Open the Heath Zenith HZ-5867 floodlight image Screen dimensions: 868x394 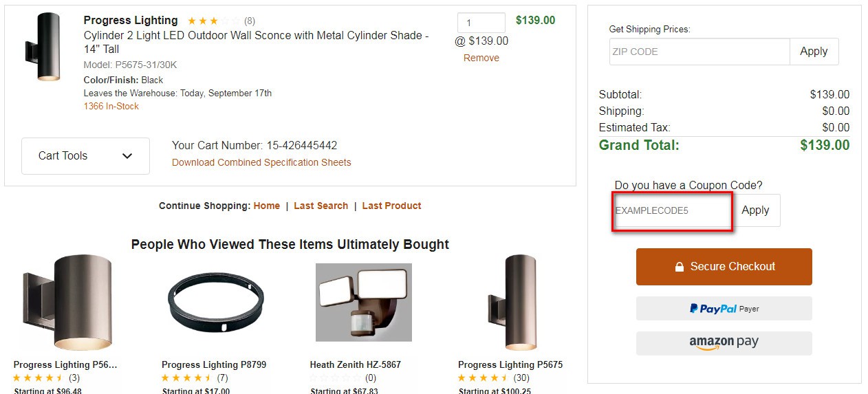tap(363, 302)
